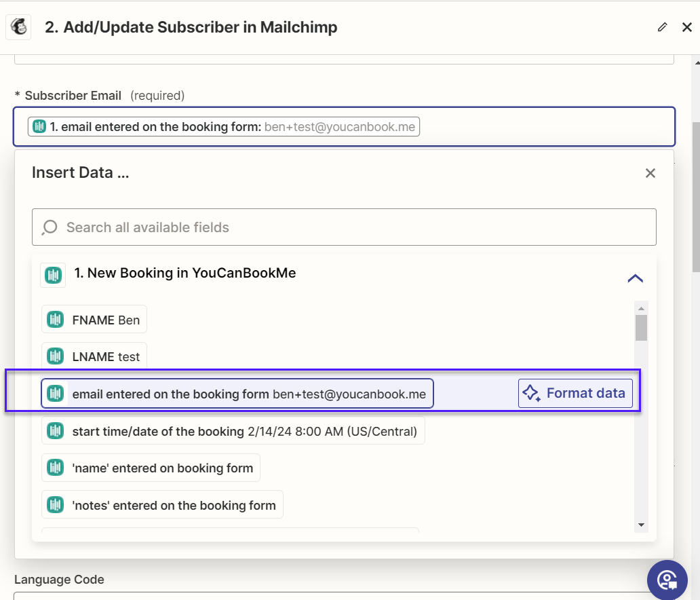Close the Insert Data popup

[x=650, y=173]
